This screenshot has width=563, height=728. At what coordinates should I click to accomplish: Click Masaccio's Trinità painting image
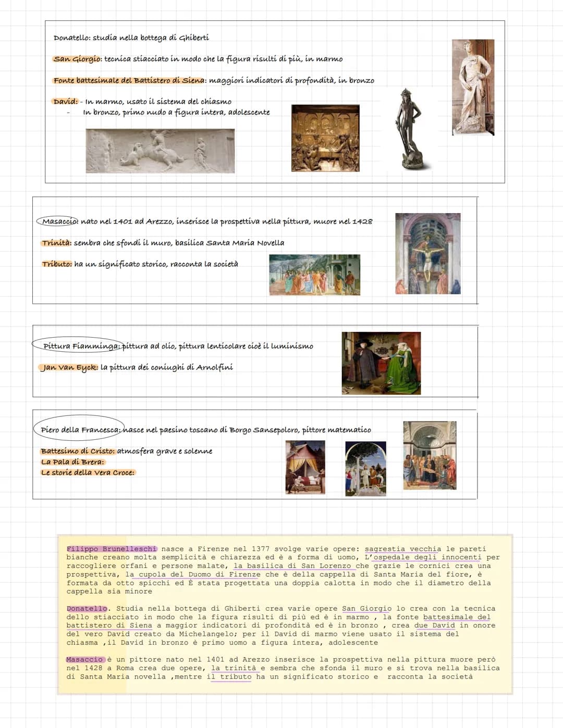pos(427,253)
